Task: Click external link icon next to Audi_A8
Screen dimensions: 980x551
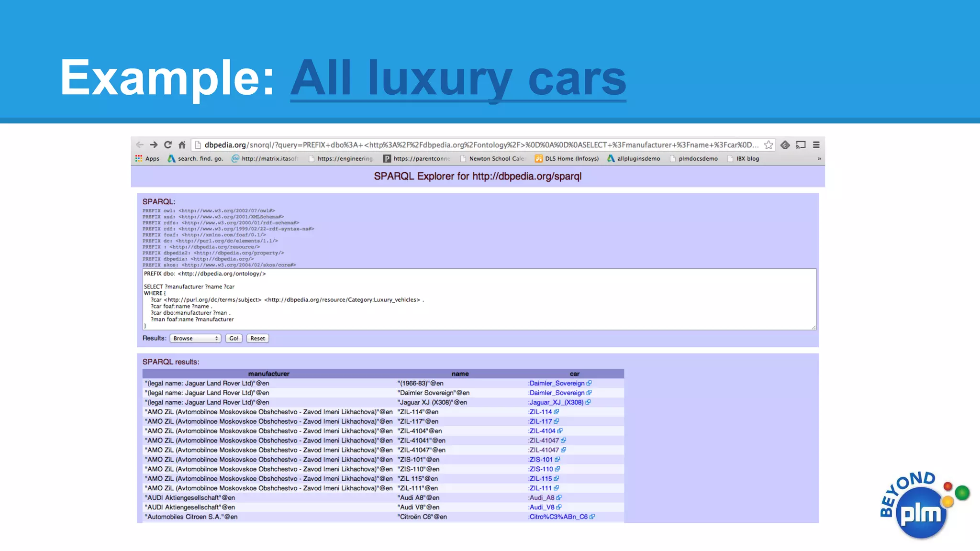Action: tap(559, 497)
